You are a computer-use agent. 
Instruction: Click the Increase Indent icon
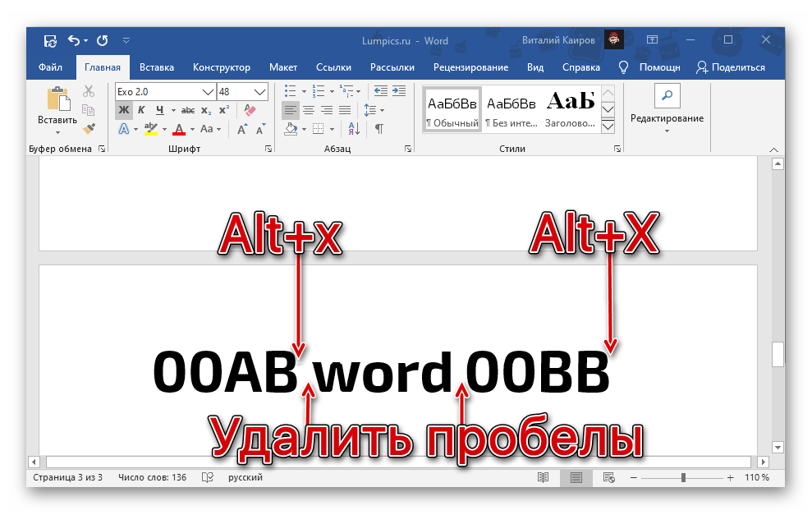(400, 91)
